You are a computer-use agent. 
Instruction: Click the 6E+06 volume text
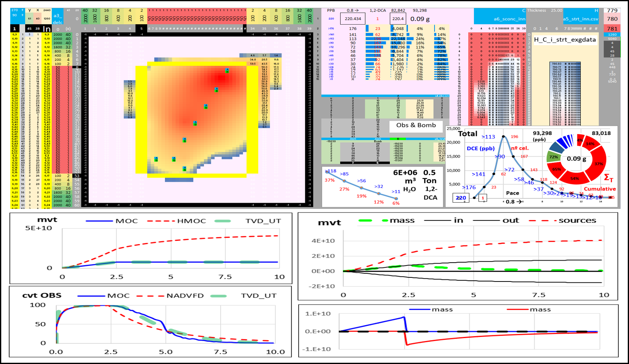405,173
